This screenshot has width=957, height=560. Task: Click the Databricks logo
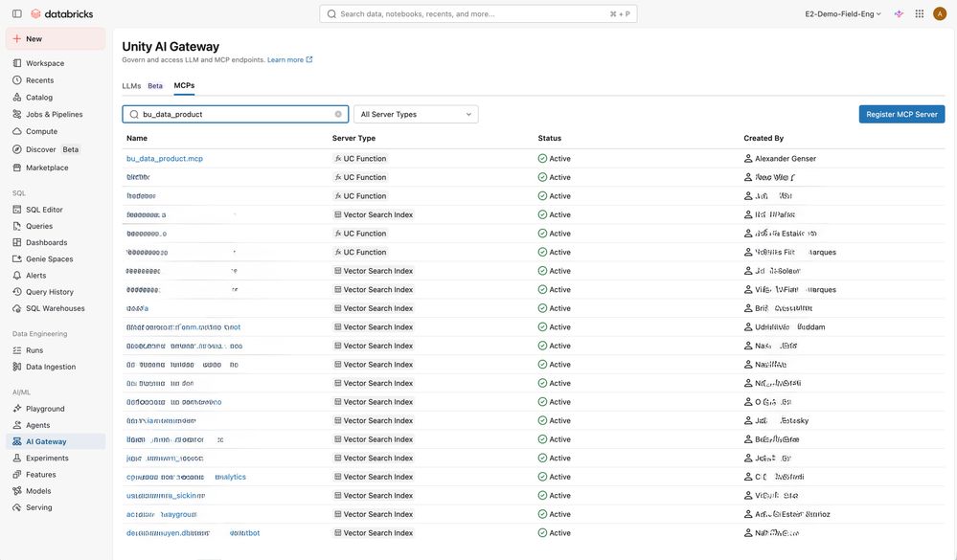pos(61,13)
